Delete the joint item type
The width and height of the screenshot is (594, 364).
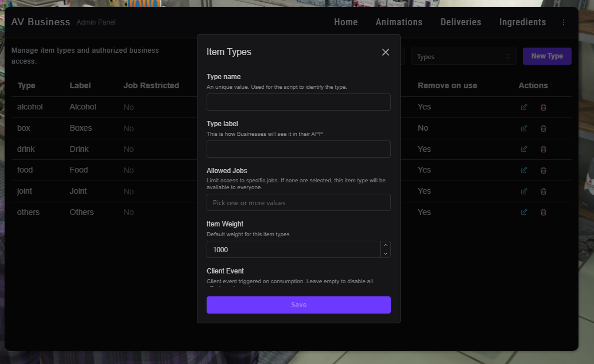tap(543, 191)
